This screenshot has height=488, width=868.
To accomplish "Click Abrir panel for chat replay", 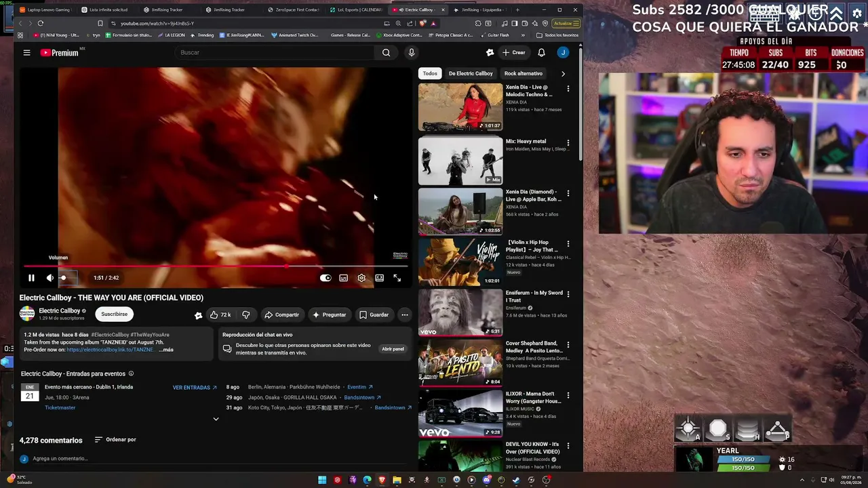I will point(393,349).
